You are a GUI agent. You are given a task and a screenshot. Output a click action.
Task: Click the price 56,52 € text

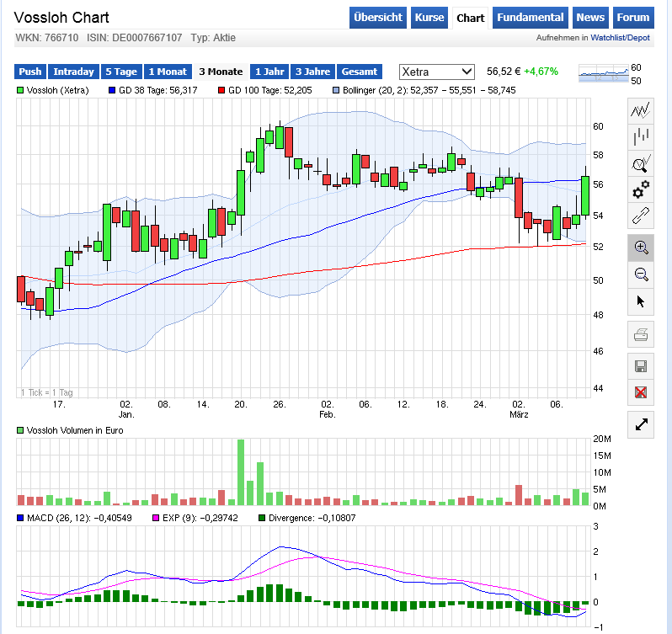[503, 72]
